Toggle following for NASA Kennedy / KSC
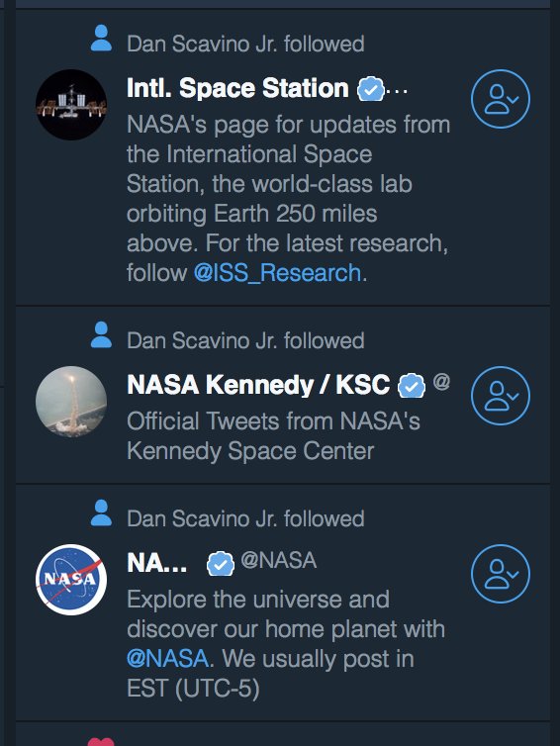This screenshot has width=560, height=746. 500,396
